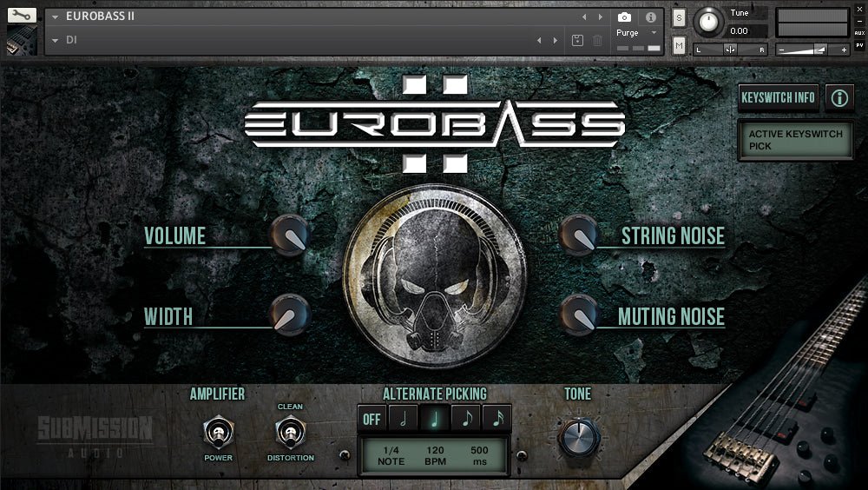Go to next instrument for EUROBASS II
The width and height of the screenshot is (868, 490).
pos(600,17)
